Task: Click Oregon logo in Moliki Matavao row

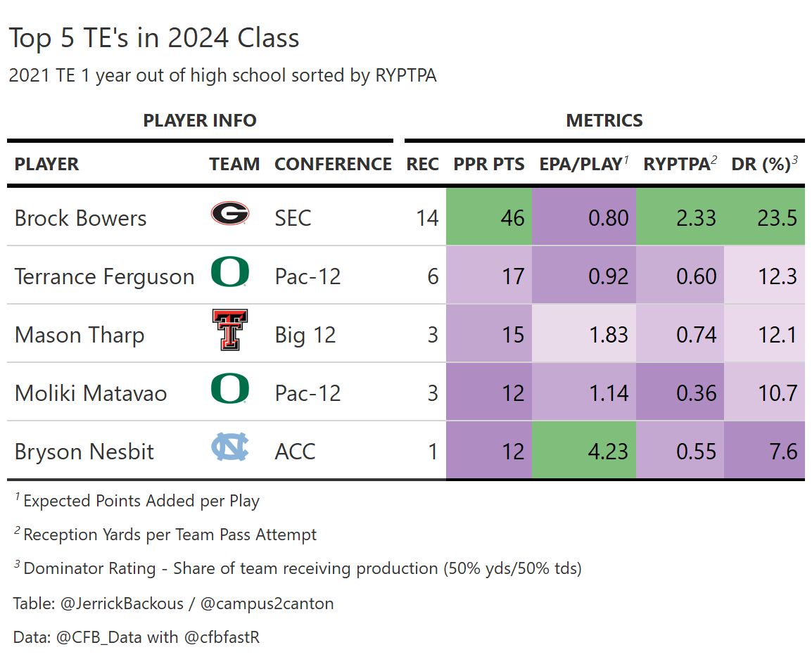Action: [229, 389]
